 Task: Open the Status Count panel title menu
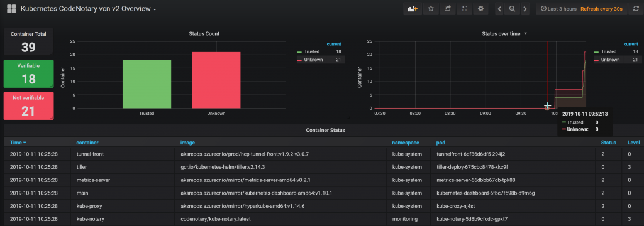(x=204, y=34)
